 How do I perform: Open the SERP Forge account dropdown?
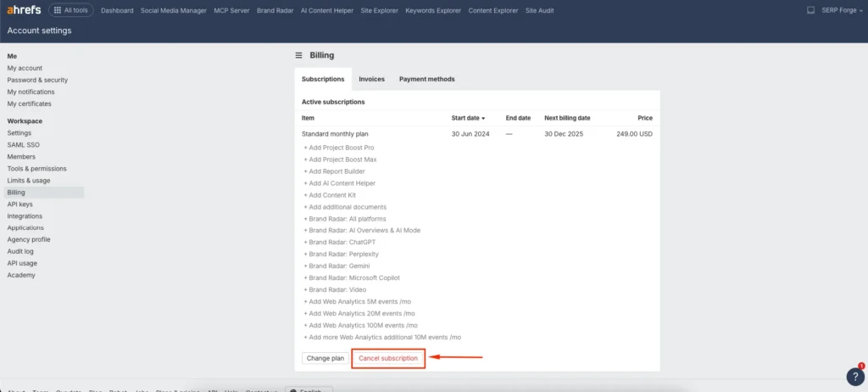coord(842,10)
